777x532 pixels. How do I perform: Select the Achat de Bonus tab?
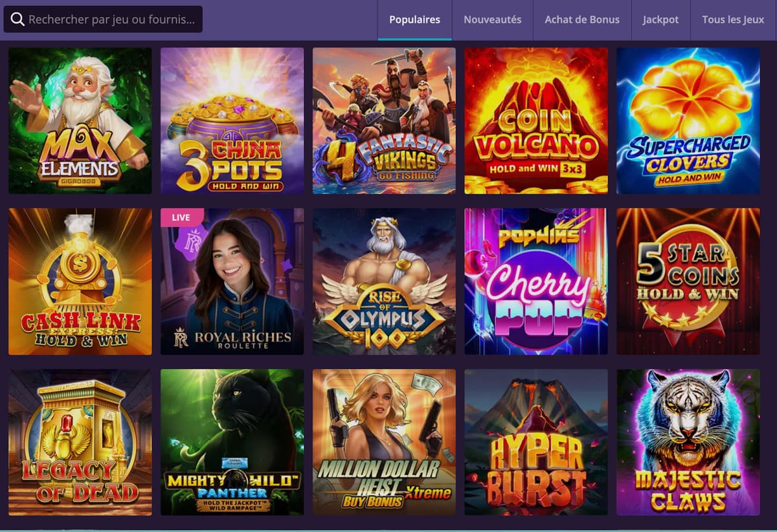pyautogui.click(x=581, y=19)
